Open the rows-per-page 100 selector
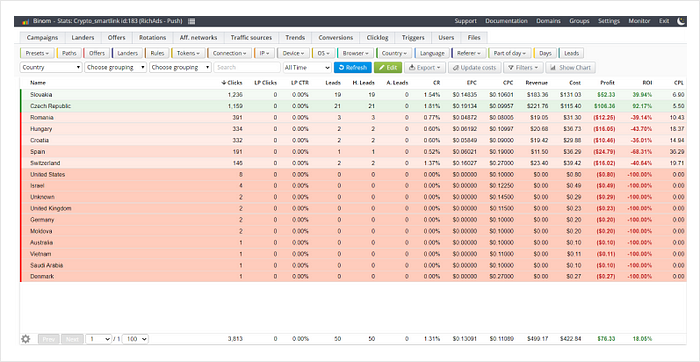Screen dimensions: 700x362 pos(135,339)
